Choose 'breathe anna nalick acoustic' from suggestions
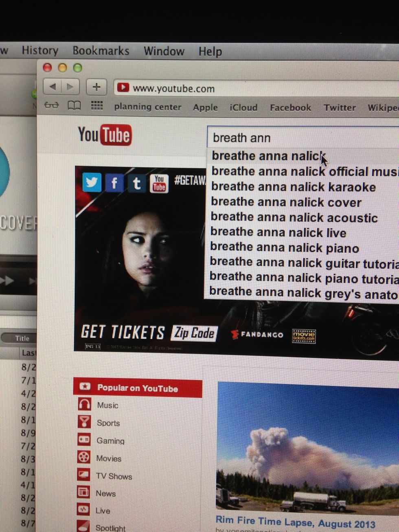This screenshot has width=399, height=532. click(294, 218)
